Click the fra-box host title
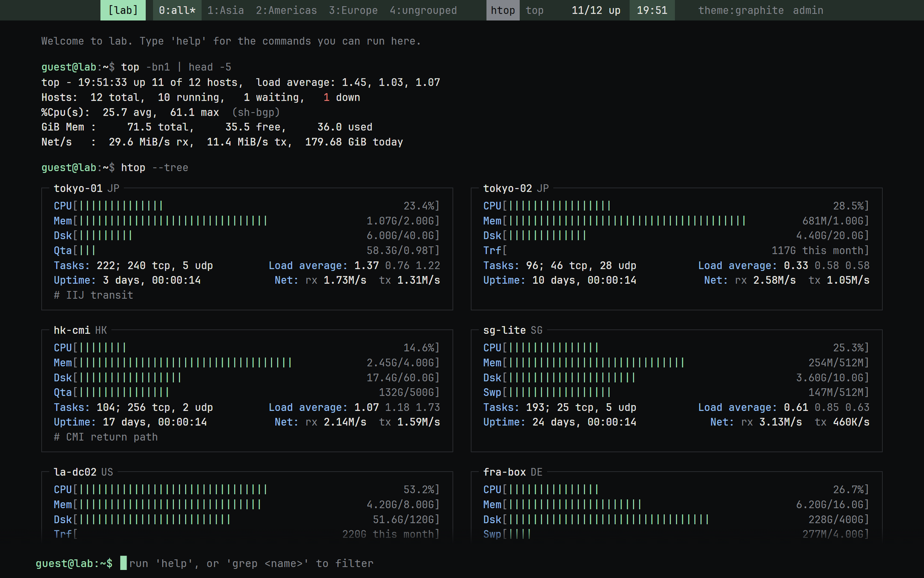This screenshot has width=924, height=578. 504,472
